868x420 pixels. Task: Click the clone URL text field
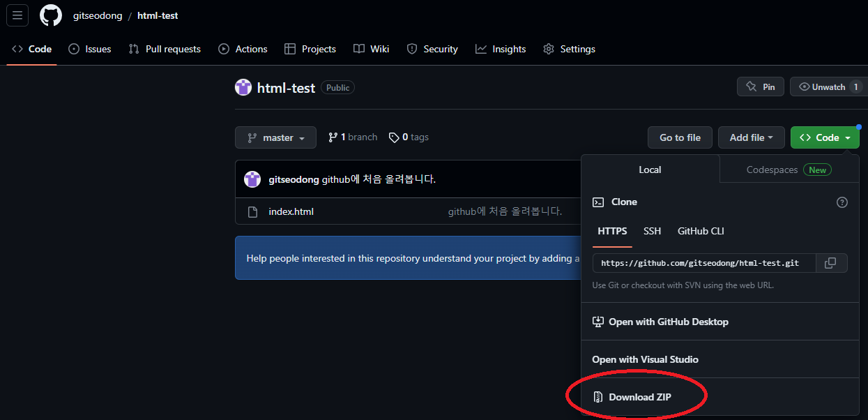click(704, 263)
